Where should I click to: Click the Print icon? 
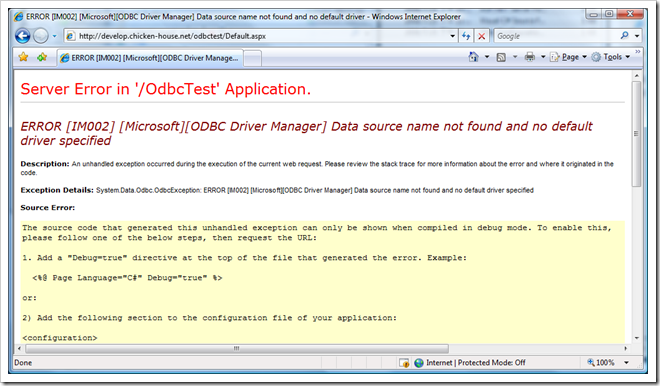click(x=530, y=57)
